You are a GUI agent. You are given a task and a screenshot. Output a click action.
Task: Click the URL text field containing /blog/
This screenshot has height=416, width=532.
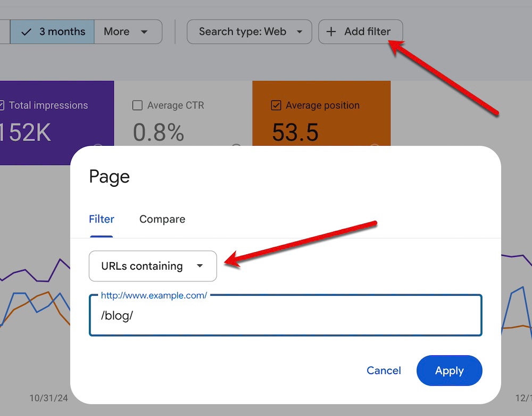[285, 315]
